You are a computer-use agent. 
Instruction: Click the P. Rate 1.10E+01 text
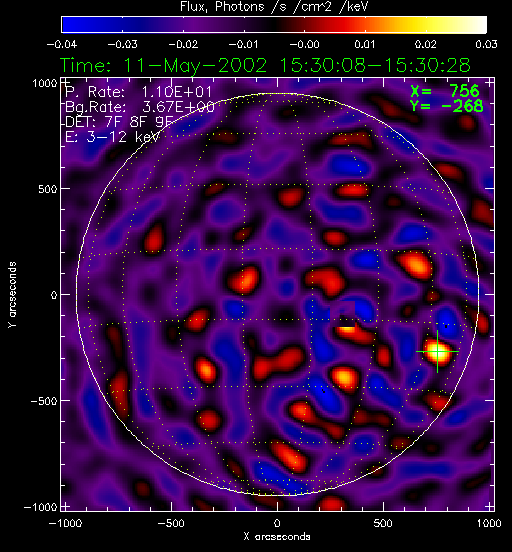(138, 92)
